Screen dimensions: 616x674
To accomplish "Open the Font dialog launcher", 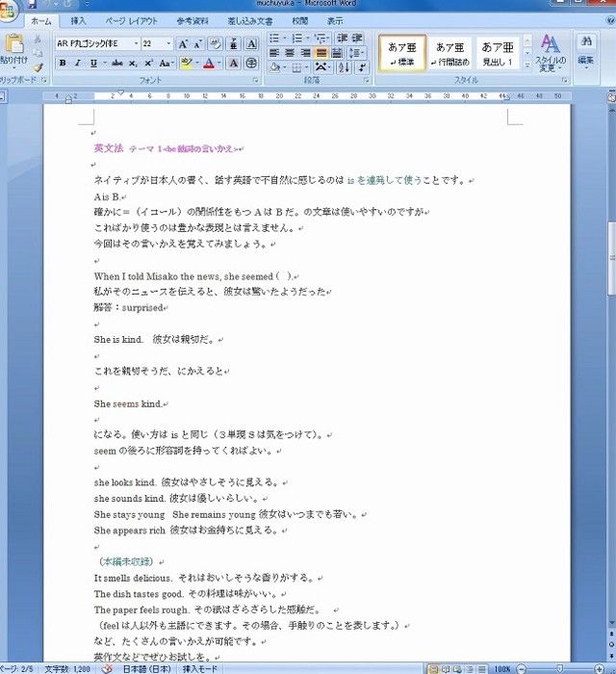I will tap(256, 80).
